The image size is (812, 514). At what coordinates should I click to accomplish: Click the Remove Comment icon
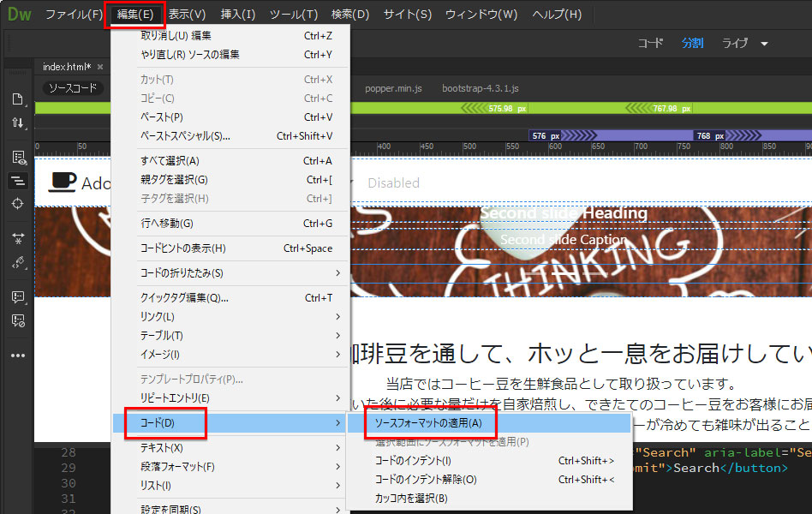(x=17, y=320)
